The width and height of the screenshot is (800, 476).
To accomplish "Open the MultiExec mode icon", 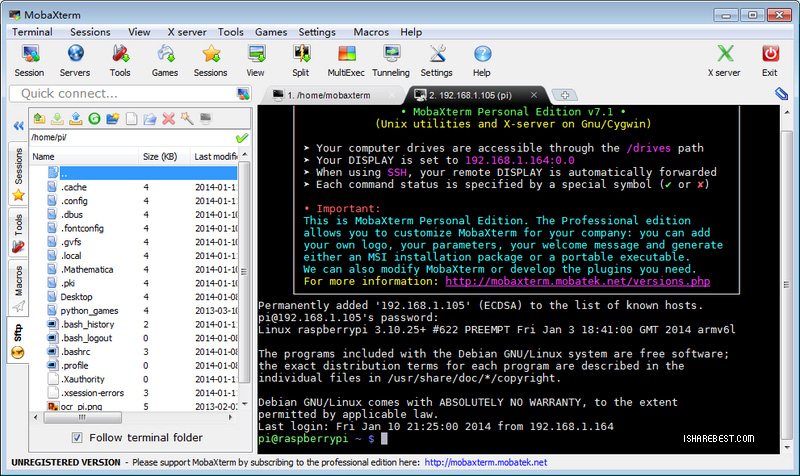I will point(346,60).
